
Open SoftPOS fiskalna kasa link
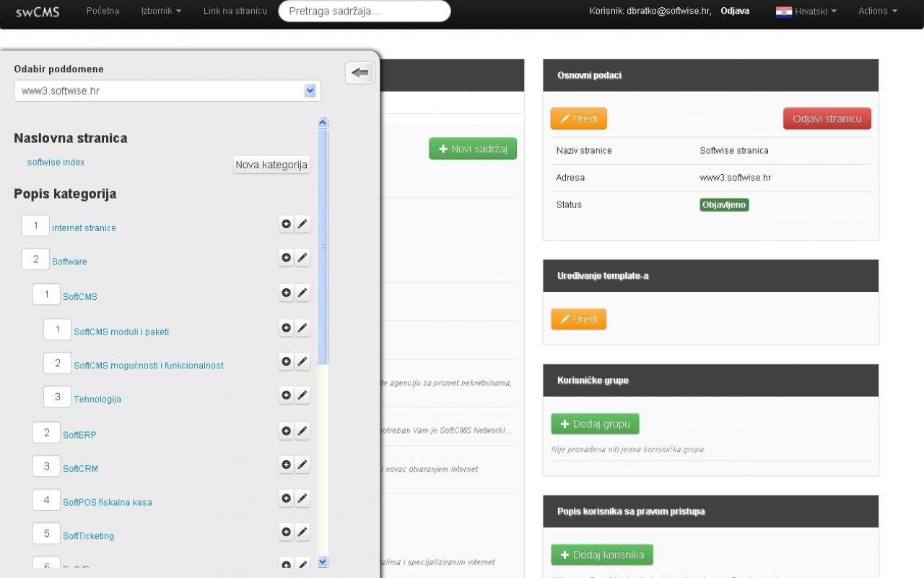click(x=108, y=502)
